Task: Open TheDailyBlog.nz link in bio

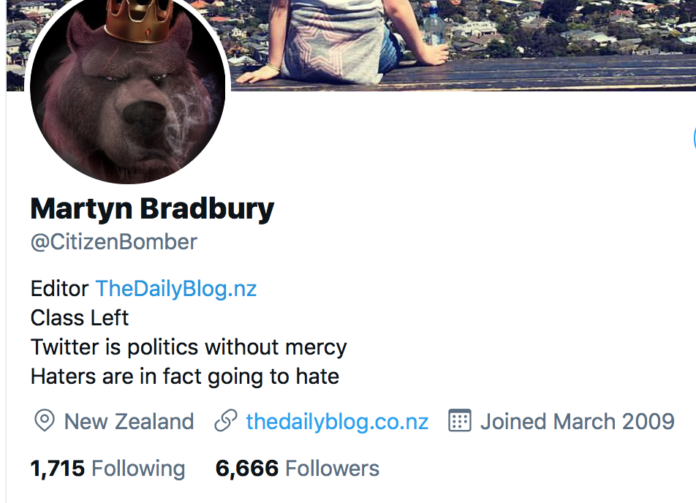Action: (176, 289)
